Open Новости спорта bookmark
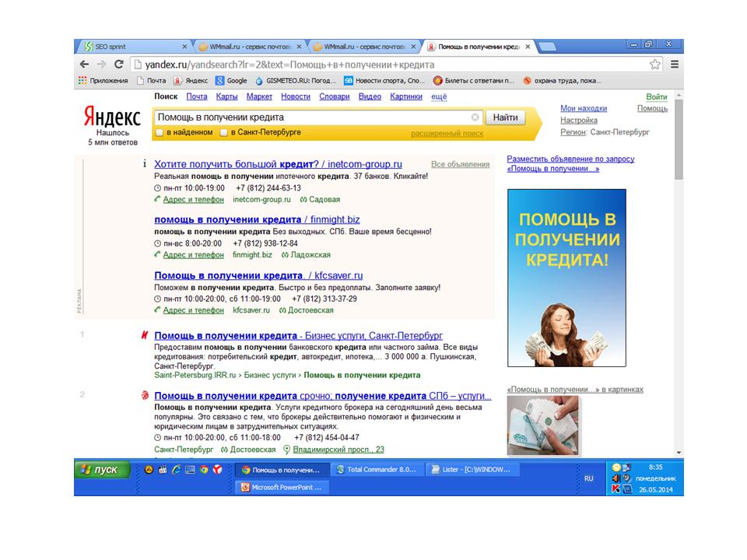747x560 pixels. click(384, 80)
